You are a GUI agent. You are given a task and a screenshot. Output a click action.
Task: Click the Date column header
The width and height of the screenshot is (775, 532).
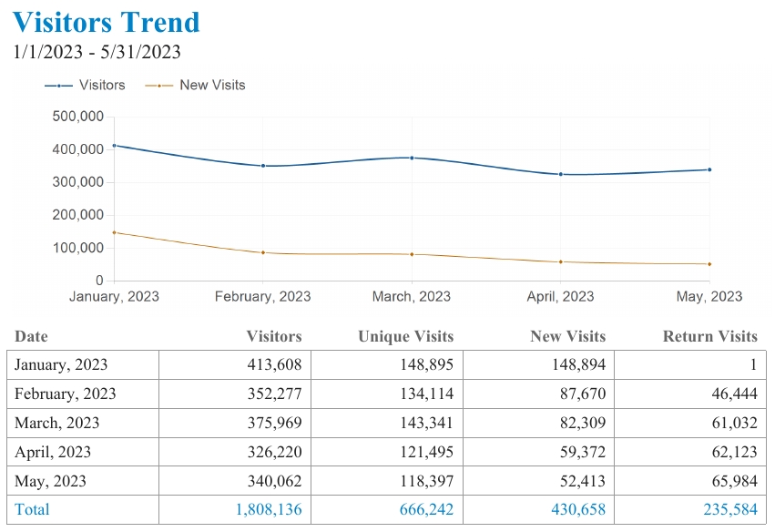click(x=31, y=336)
